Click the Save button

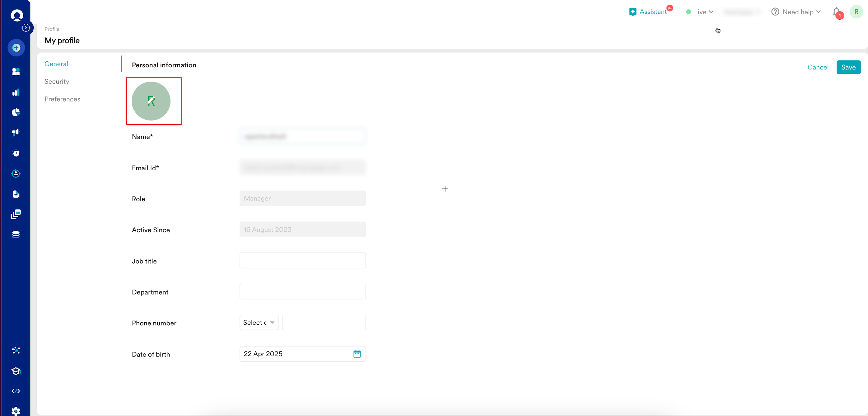coord(848,67)
